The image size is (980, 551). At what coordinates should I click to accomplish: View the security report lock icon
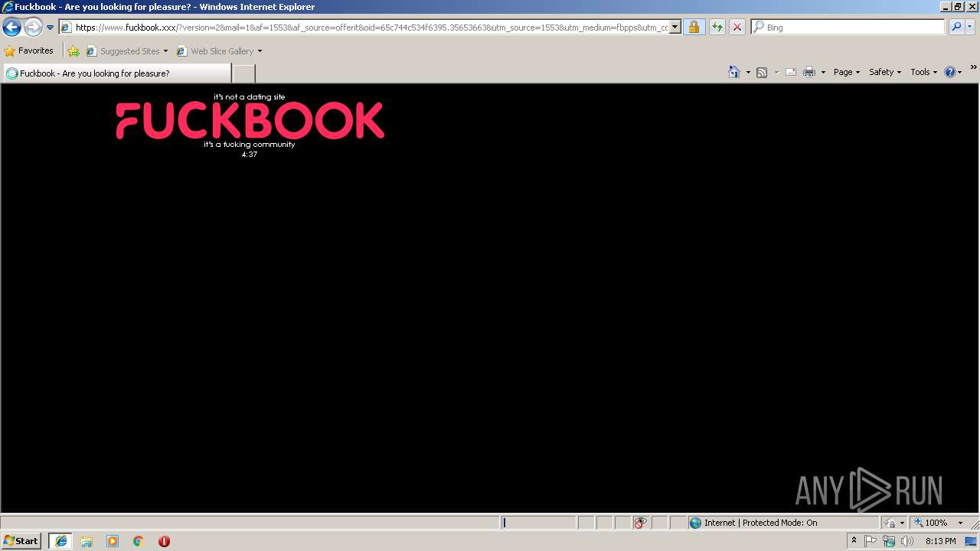pyautogui.click(x=694, y=28)
